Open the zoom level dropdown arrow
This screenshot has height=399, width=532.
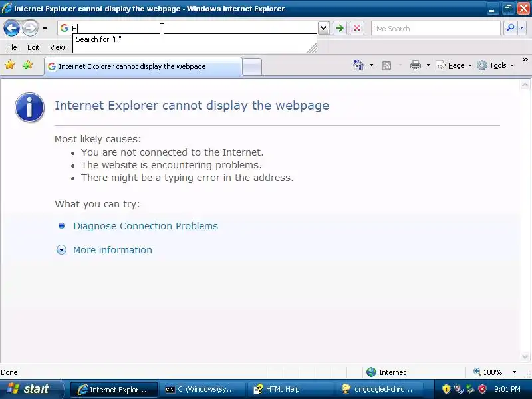coord(514,372)
